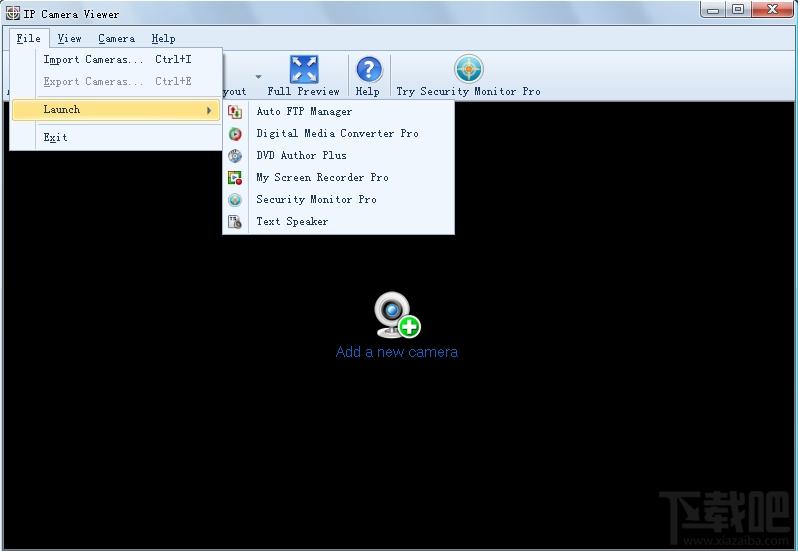This screenshot has height=551, width=798.
Task: Click the IP Camera Viewer title bar icon
Action: click(x=12, y=13)
